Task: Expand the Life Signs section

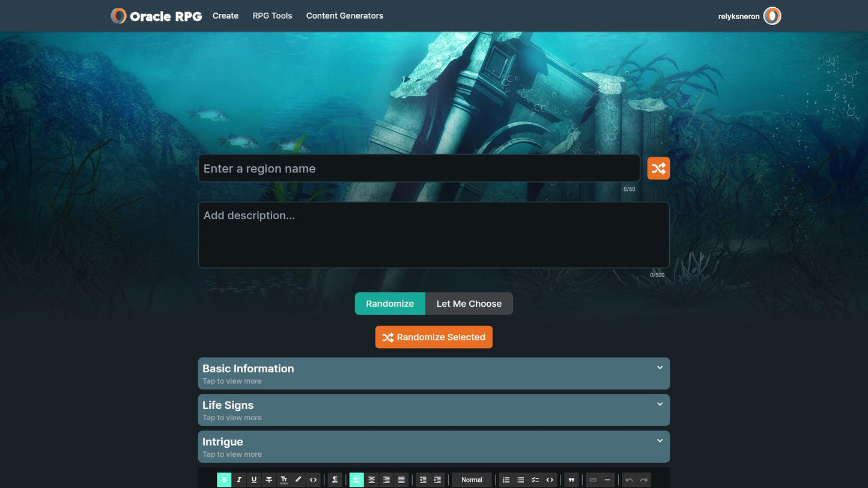Action: point(433,410)
